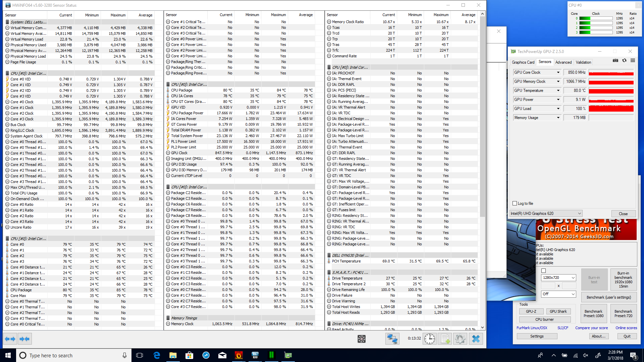Open the GPU-Z hamburger menu
The height and width of the screenshot is (362, 644).
633,61
